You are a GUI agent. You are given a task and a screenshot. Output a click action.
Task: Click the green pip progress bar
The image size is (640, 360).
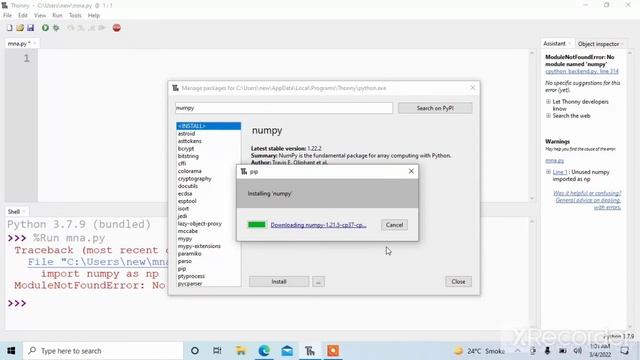pos(257,225)
